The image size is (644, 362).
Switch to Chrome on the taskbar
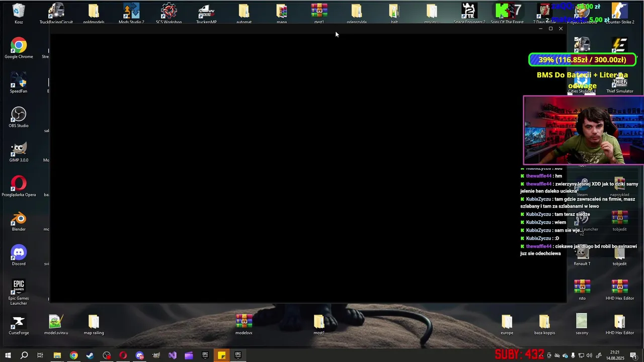(73, 355)
